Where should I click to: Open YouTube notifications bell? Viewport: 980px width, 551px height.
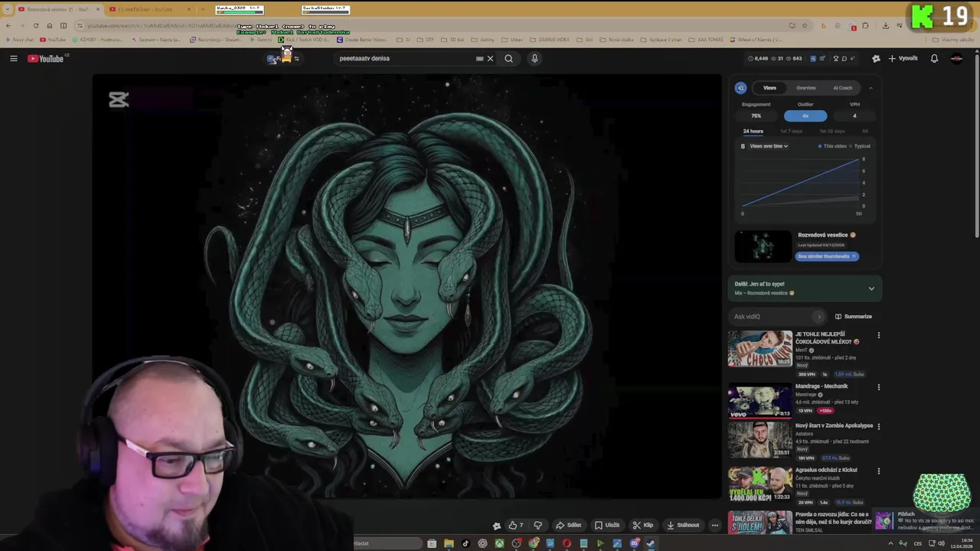click(934, 58)
